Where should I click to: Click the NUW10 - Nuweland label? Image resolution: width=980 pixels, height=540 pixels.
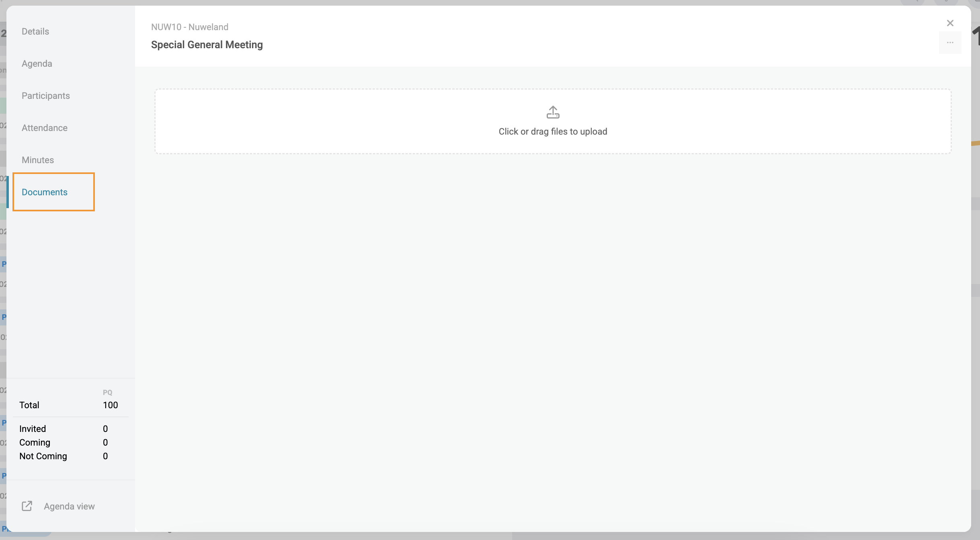click(189, 27)
